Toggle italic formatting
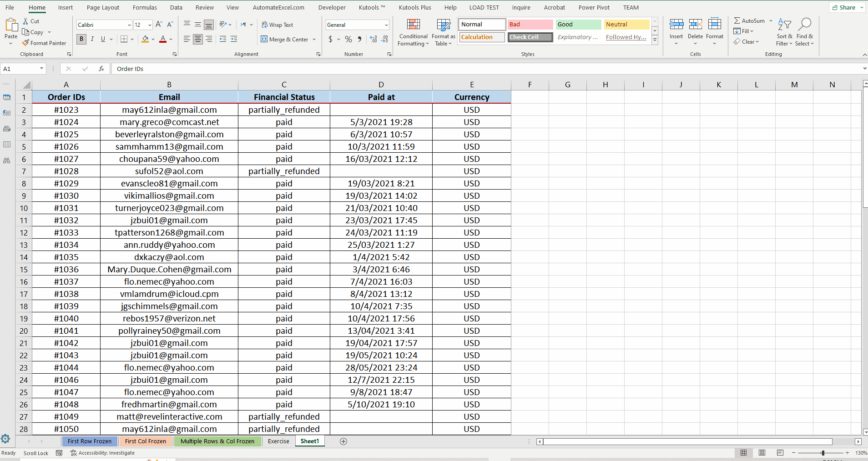868x461 pixels. click(92, 39)
